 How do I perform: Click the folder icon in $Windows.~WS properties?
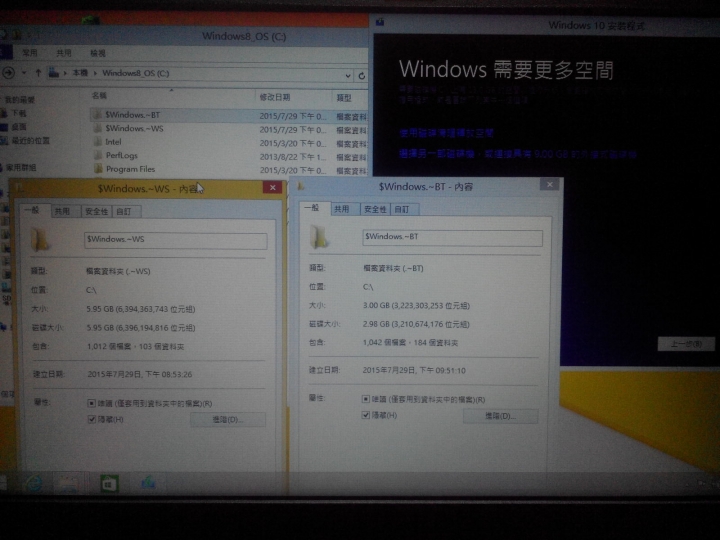[x=40, y=240]
